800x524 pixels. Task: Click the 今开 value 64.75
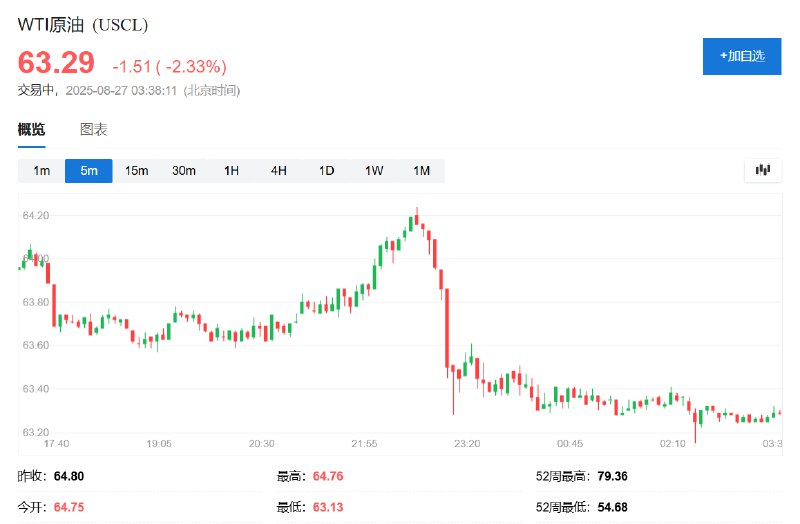(69, 507)
